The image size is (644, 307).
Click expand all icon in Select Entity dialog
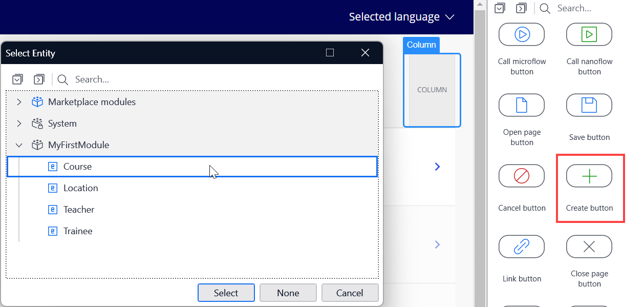[x=39, y=79]
